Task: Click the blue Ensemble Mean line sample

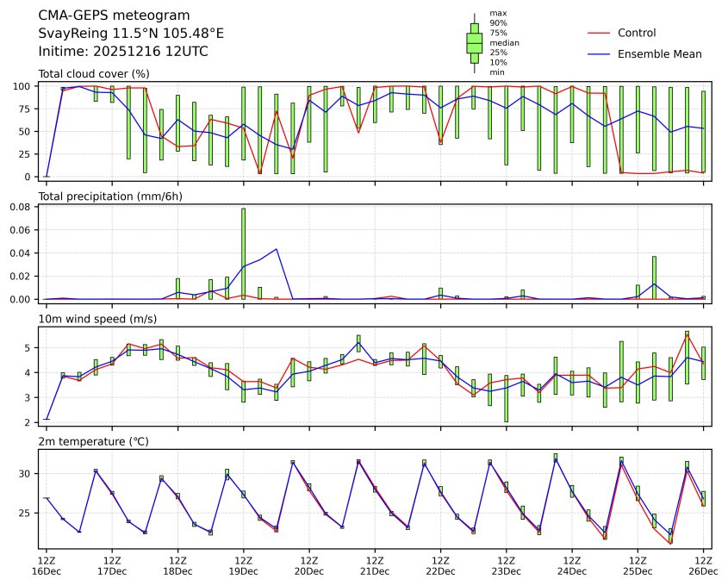Action: click(x=598, y=54)
